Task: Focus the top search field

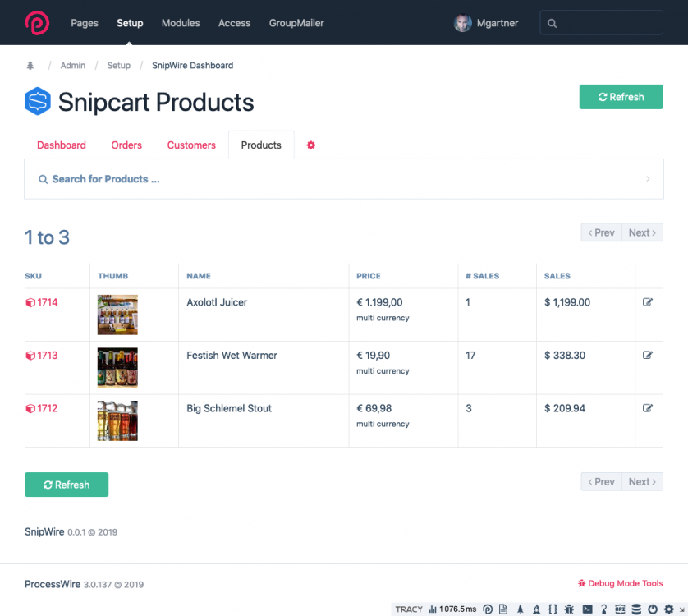Action: [x=601, y=22]
